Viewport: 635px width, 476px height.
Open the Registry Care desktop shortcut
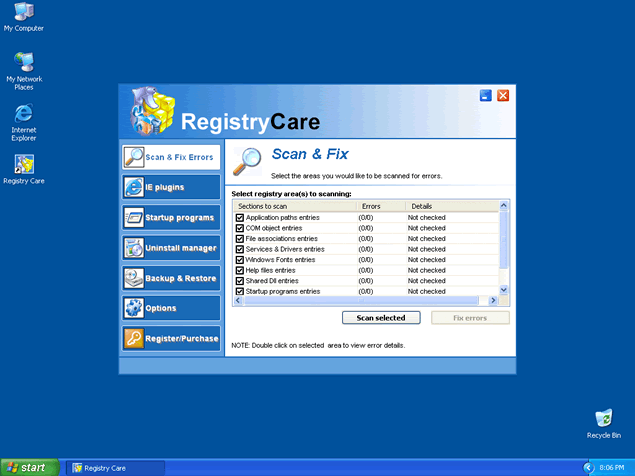23,164
